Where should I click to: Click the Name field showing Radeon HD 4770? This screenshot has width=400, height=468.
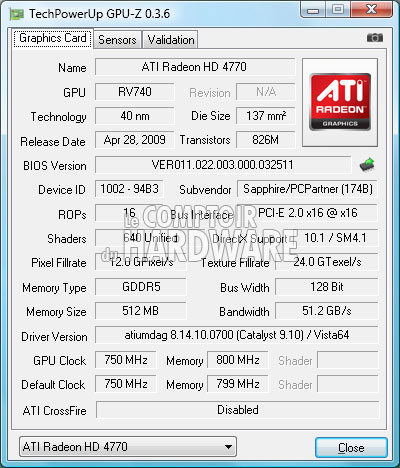coord(195,67)
